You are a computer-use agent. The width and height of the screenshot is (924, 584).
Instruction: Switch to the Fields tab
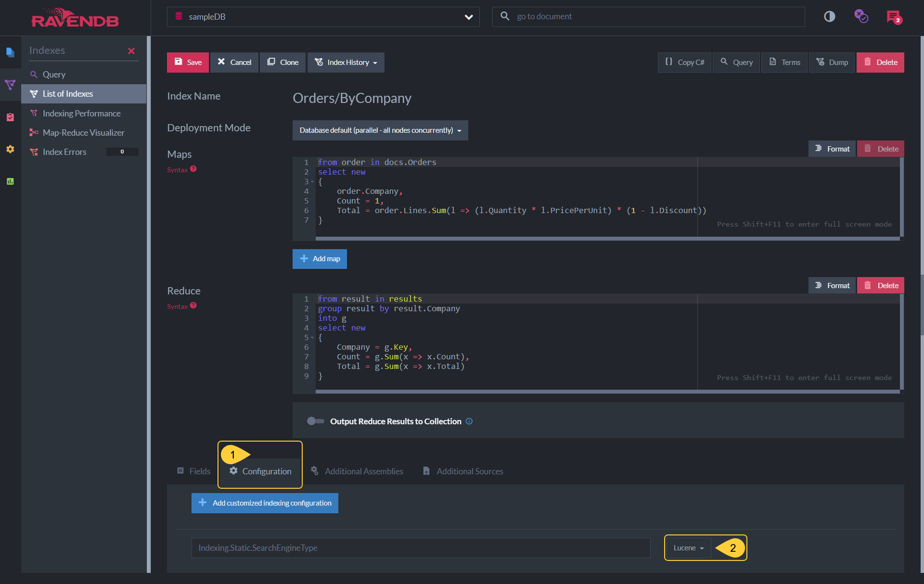194,471
